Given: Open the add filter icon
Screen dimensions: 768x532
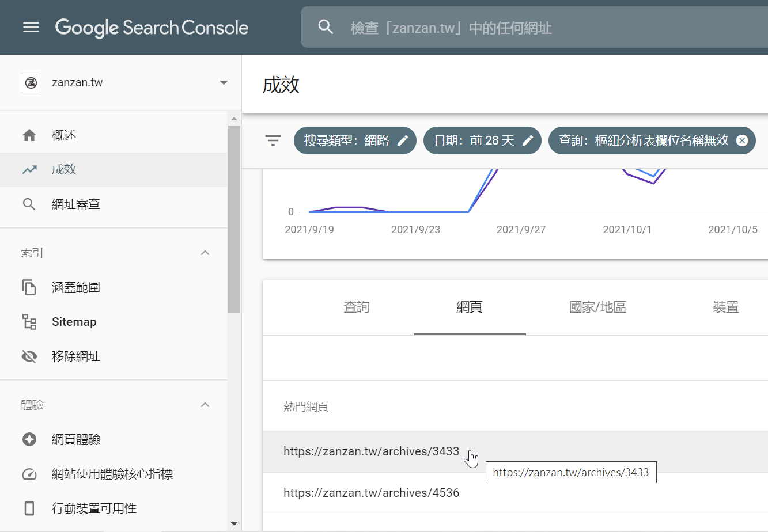Looking at the screenshot, I should click(x=273, y=140).
